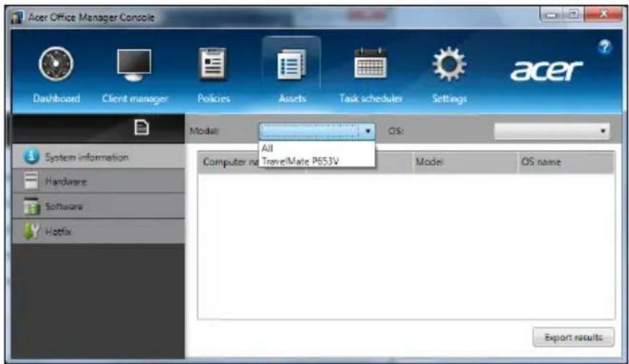Click the Acer logo in the header
629x364 pixels.
pos(546,70)
